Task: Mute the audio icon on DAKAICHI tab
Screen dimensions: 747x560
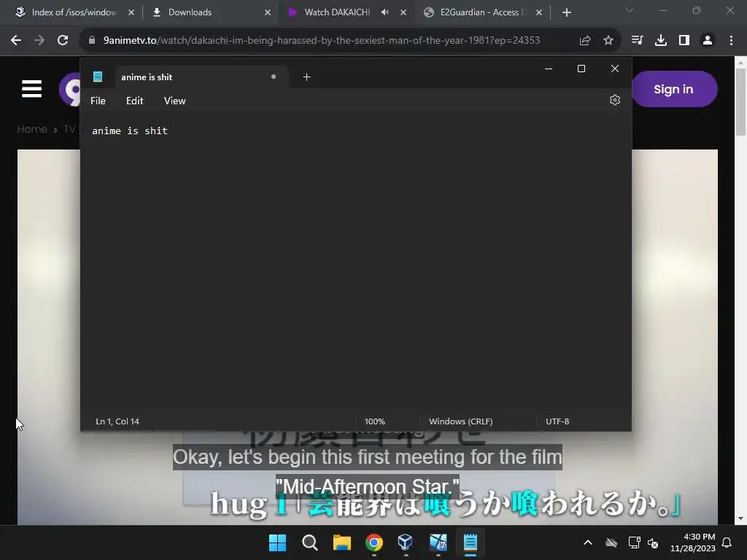Action: (385, 12)
